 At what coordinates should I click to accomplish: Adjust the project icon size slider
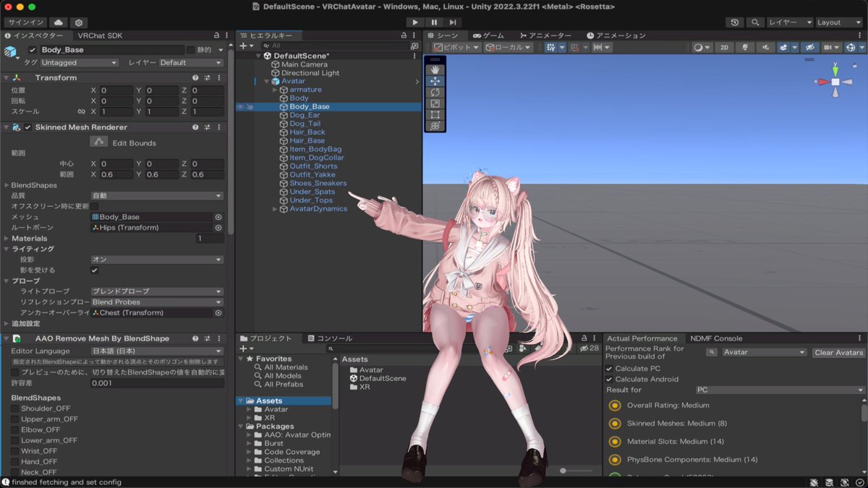[564, 471]
